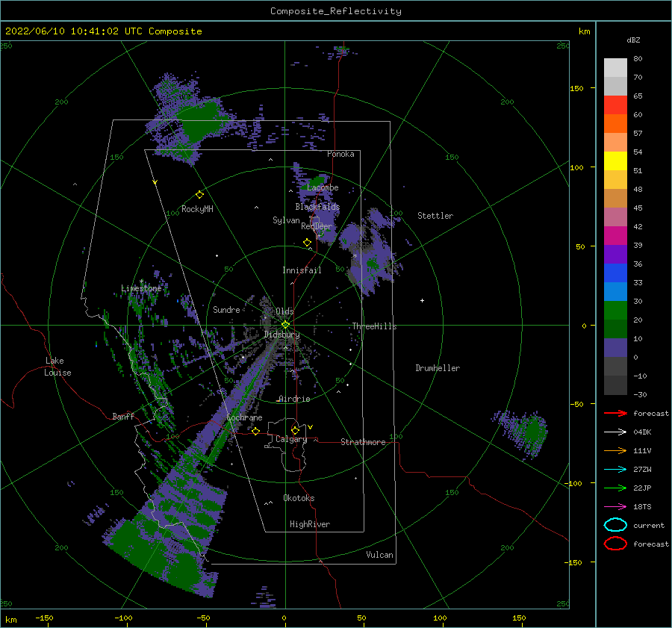Click the ThreeHills label
Image resolution: width=672 pixels, height=628 pixels.
click(x=374, y=326)
